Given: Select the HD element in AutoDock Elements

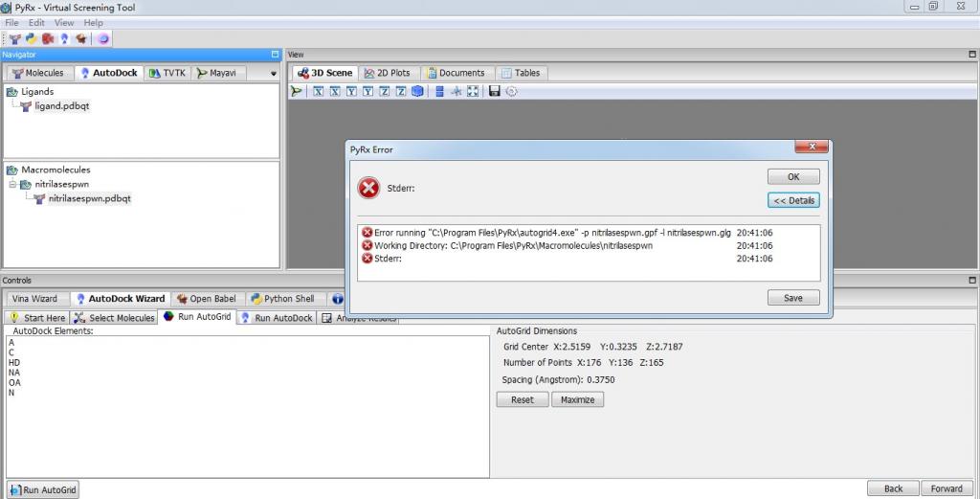Looking at the screenshot, I should point(14,363).
